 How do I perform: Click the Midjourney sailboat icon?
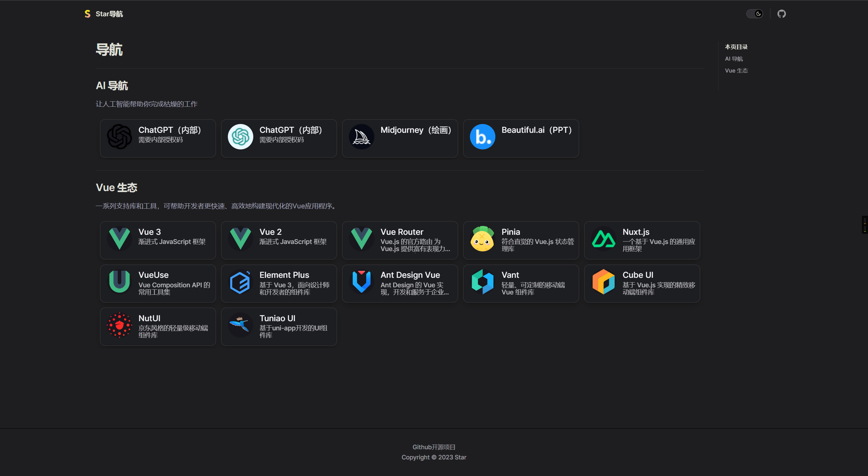tap(361, 137)
